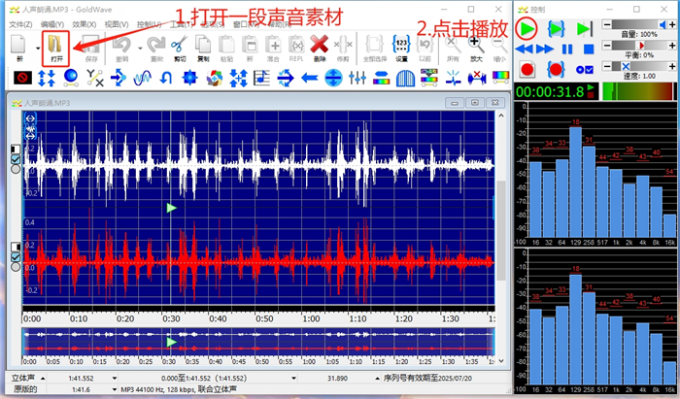Toggle the left channel checkbox
The width and height of the screenshot is (680, 399).
coord(15,159)
